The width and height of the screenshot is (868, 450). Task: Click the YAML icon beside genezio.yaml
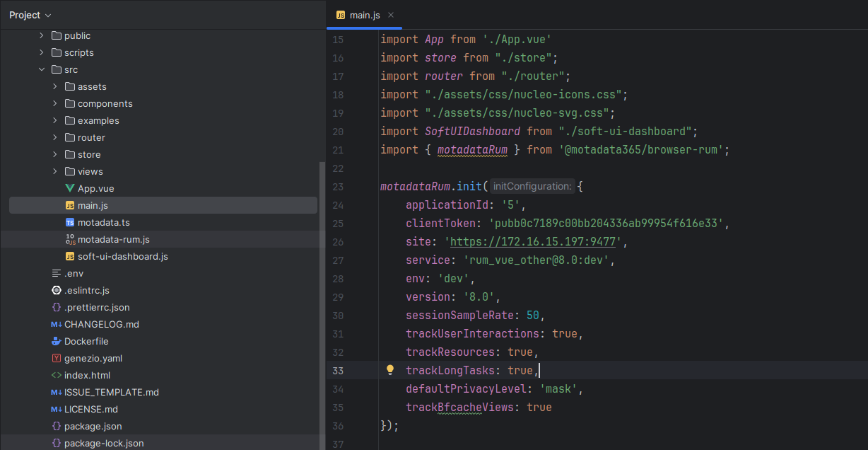57,358
